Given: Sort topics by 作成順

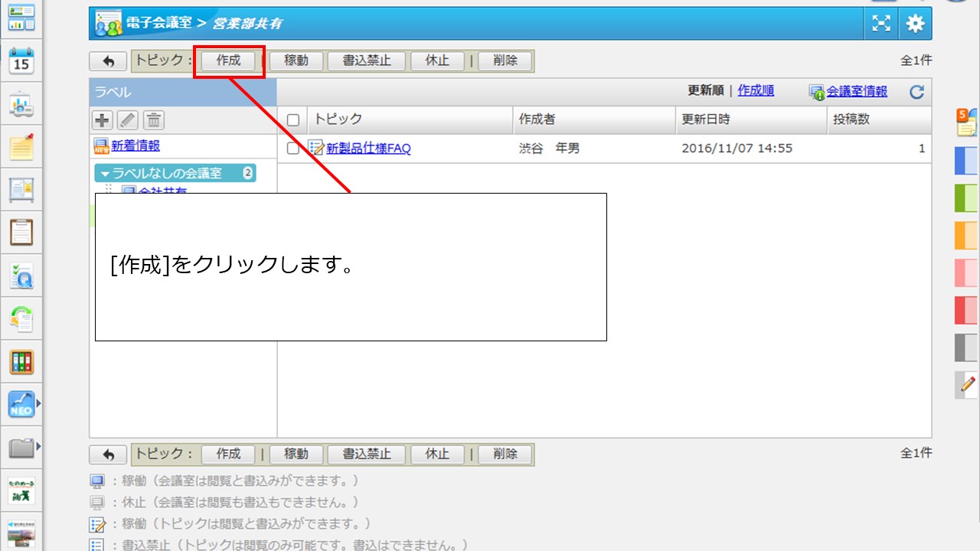Looking at the screenshot, I should click(x=756, y=90).
